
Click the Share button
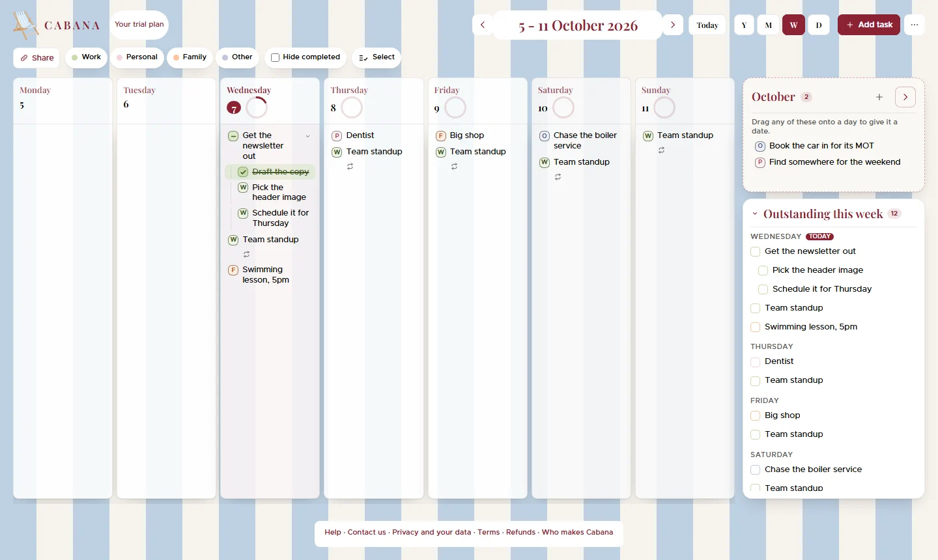(36, 57)
